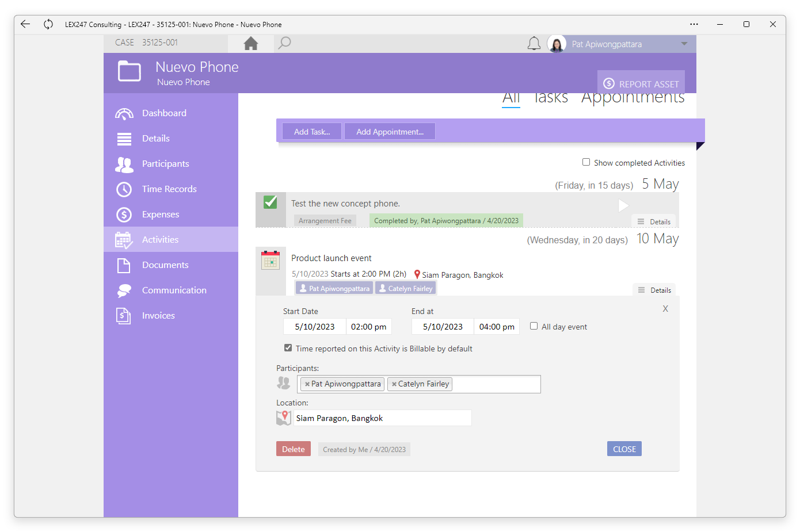Edit the end time 04:00 pm
The image size is (800, 532).
click(497, 327)
